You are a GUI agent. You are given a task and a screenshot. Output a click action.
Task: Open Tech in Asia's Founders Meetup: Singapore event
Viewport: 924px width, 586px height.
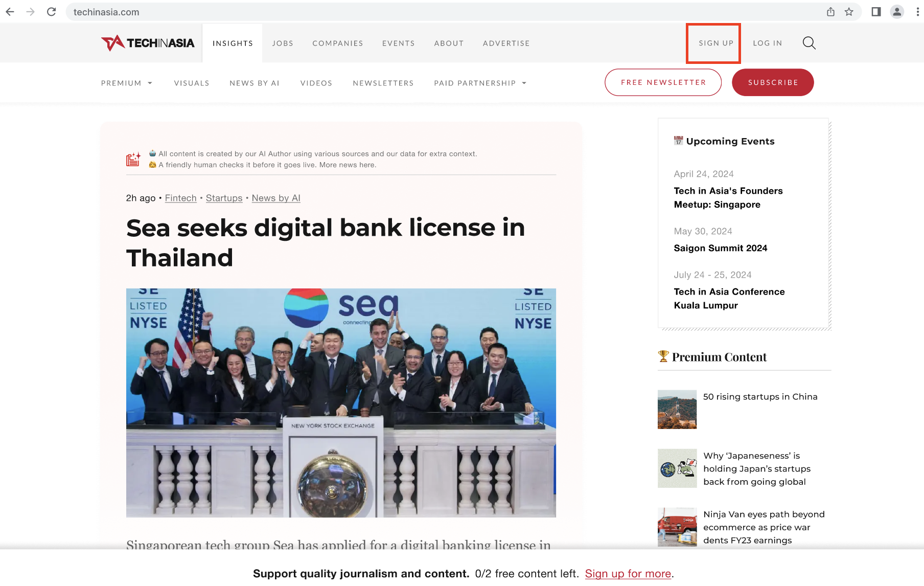click(x=728, y=197)
